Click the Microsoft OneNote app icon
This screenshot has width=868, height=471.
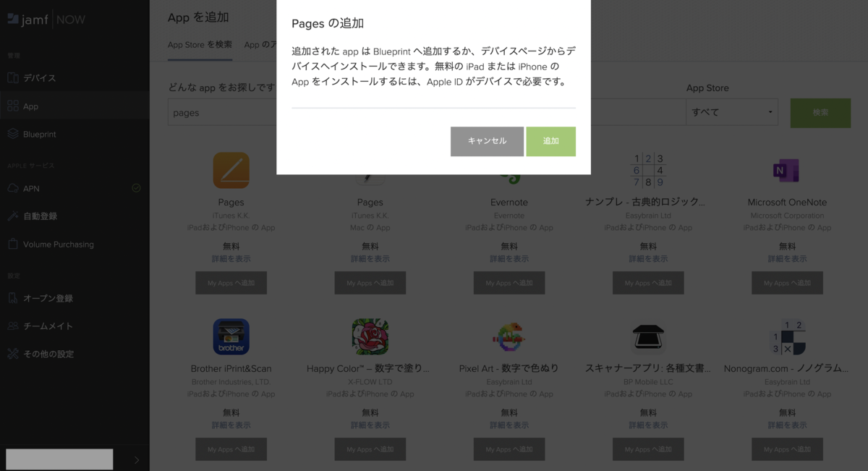(x=786, y=170)
